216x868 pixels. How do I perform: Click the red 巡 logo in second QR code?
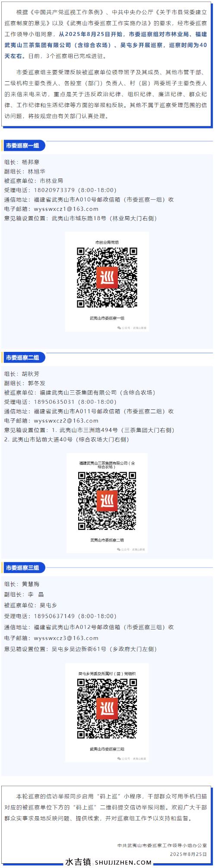point(107,501)
